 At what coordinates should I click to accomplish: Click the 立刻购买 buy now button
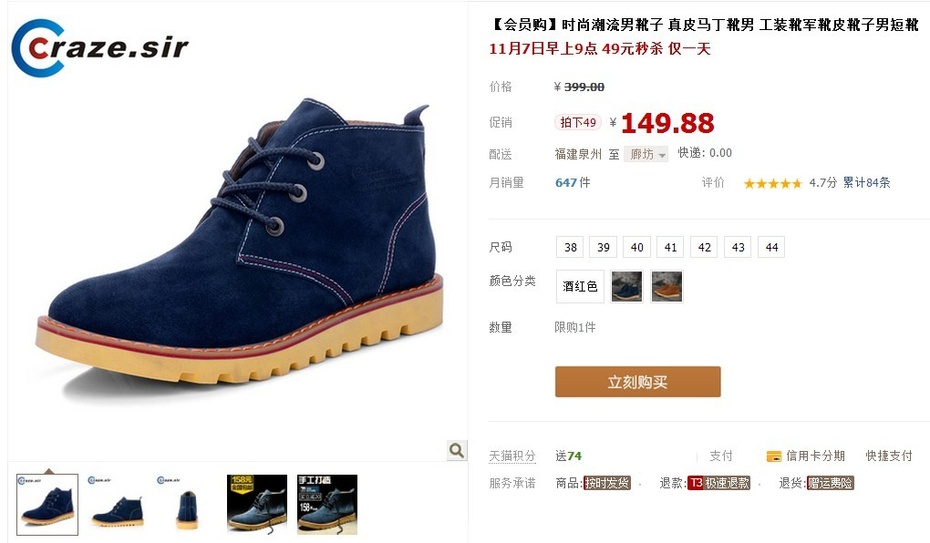coord(638,382)
